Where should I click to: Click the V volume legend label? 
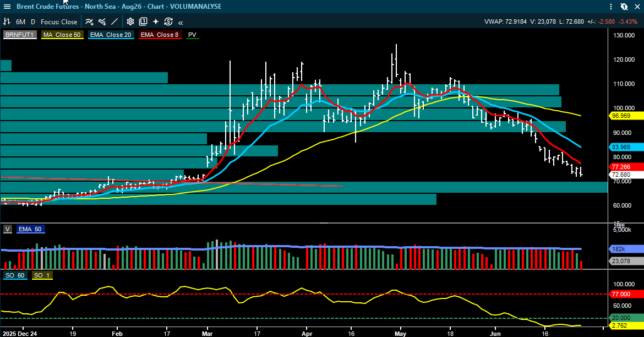(7, 229)
